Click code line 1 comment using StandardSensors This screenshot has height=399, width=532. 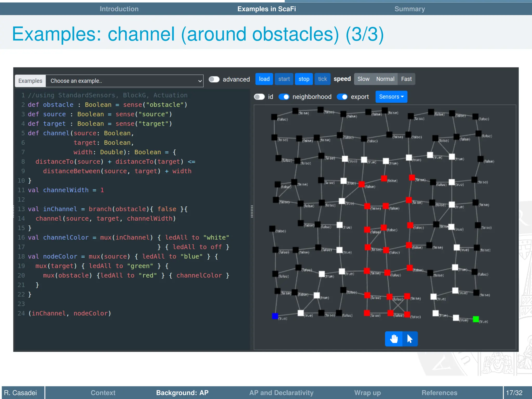(108, 95)
